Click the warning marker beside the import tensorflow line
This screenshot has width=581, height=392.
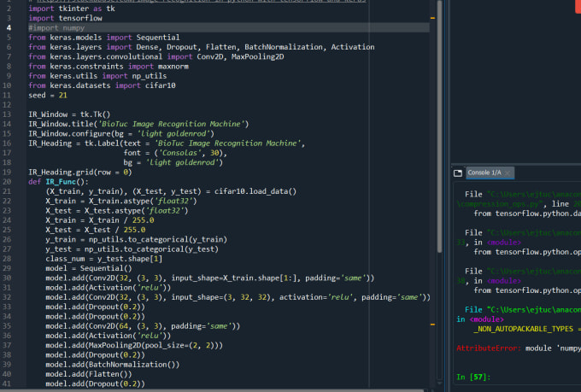click(432, 18)
